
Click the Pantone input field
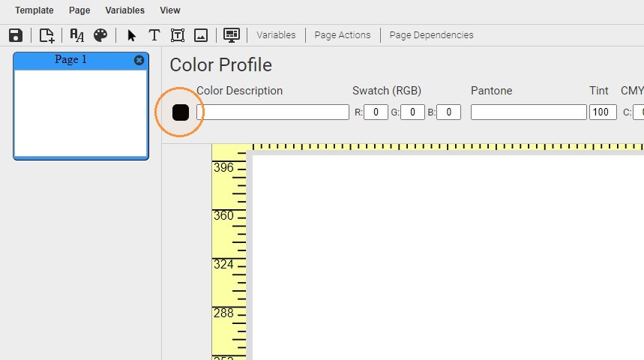(529, 112)
